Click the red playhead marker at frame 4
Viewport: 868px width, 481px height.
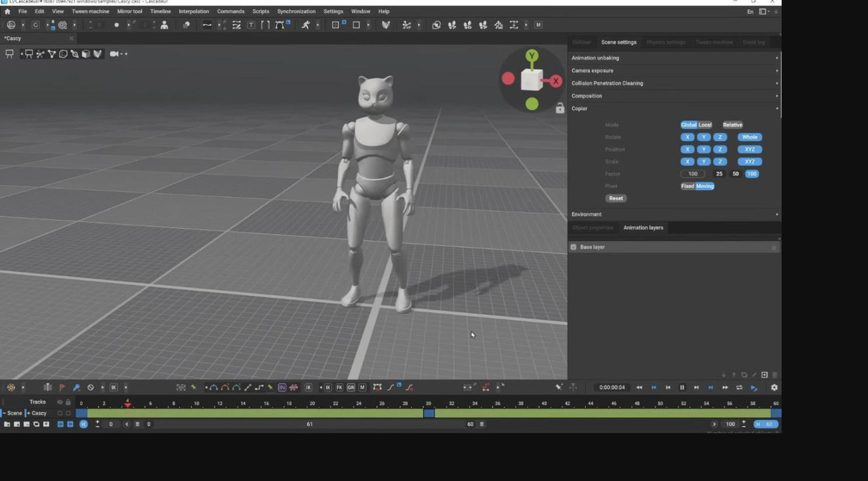[127, 404]
